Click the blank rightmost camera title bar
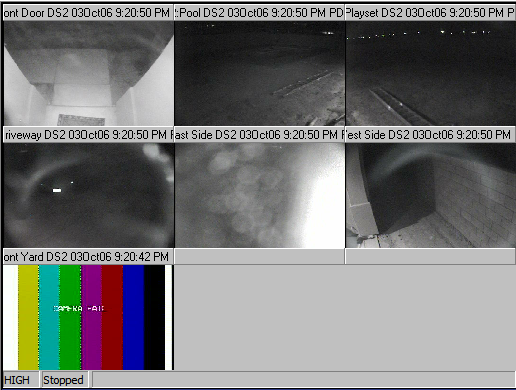Image resolution: width=516 pixels, height=390 pixels. coord(431,256)
